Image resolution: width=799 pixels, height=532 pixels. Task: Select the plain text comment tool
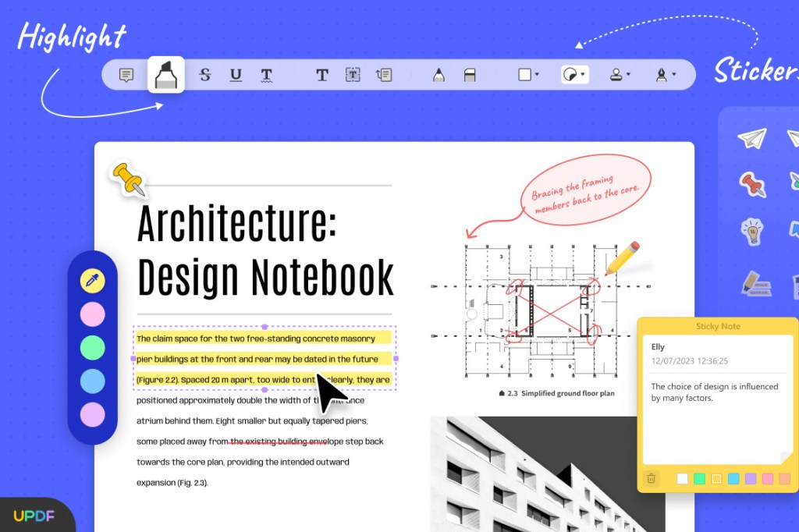[322, 75]
